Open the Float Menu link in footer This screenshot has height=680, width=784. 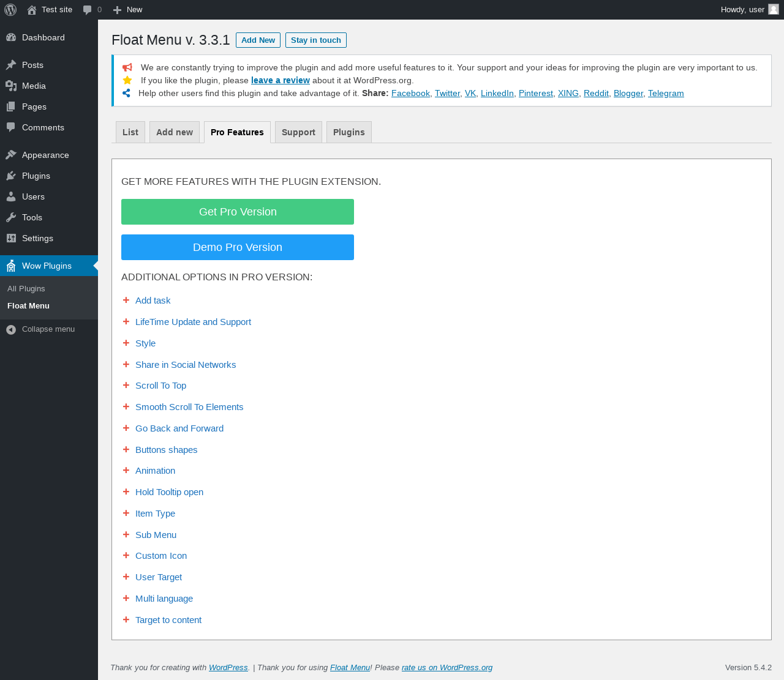(x=350, y=667)
